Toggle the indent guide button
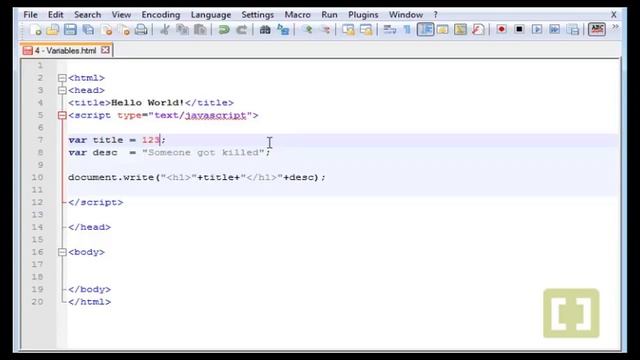This screenshot has height=360, width=640. coord(425,30)
